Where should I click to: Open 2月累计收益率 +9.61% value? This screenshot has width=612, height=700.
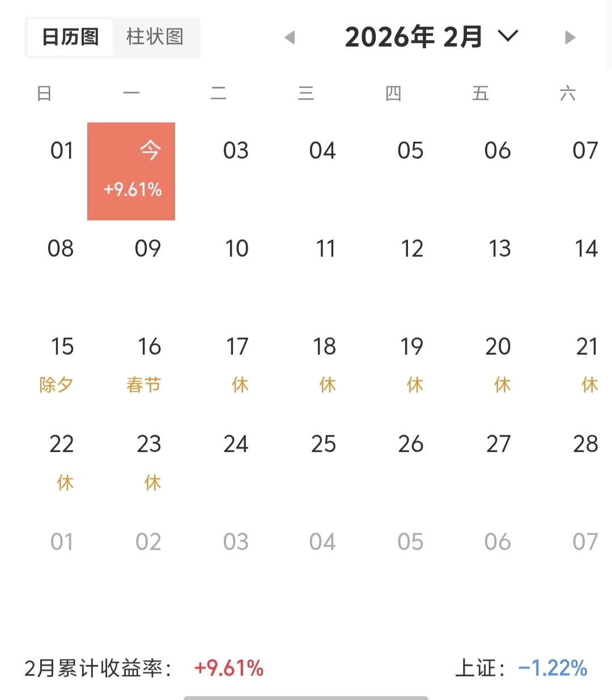coord(229,668)
